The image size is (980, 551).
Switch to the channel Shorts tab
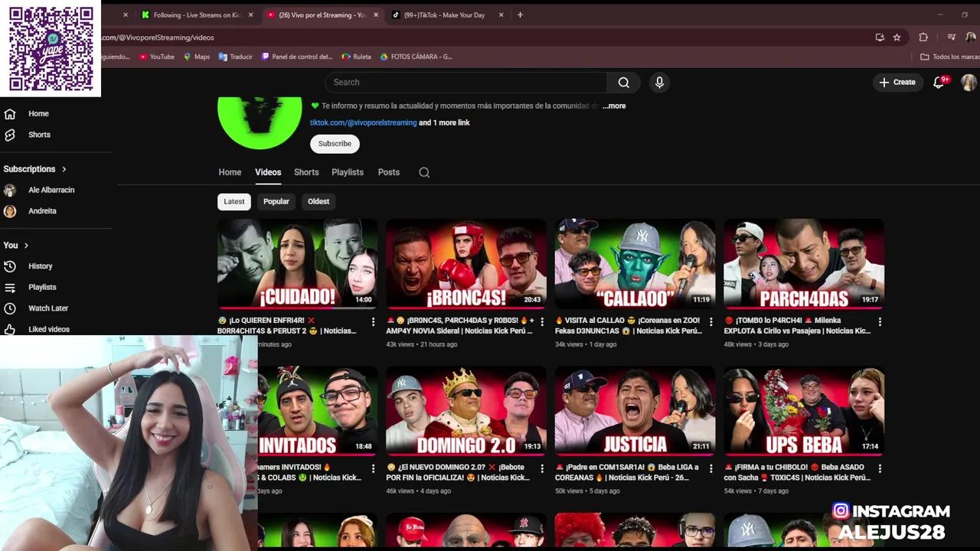click(306, 172)
